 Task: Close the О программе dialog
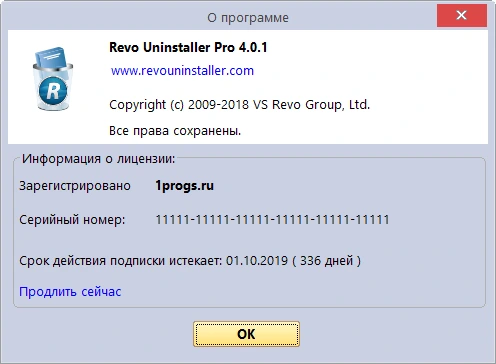pos(462,15)
